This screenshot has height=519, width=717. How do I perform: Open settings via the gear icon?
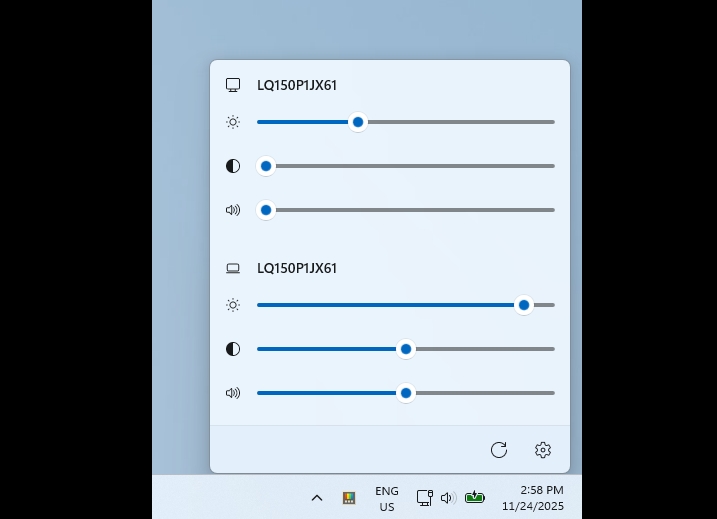pyautogui.click(x=543, y=450)
